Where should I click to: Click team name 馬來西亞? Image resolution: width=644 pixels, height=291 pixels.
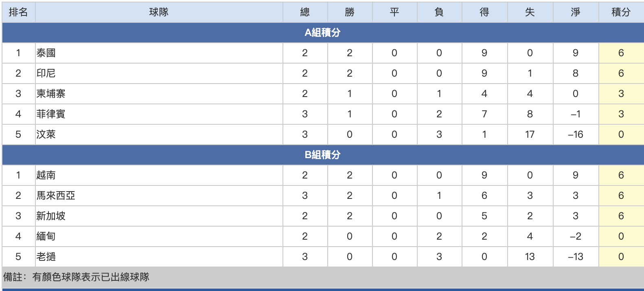point(56,196)
